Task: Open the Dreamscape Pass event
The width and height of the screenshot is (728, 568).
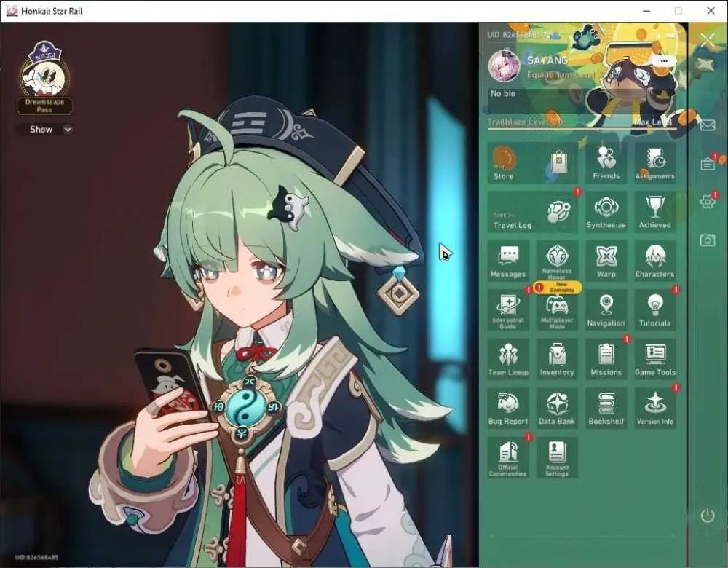Action: click(44, 78)
